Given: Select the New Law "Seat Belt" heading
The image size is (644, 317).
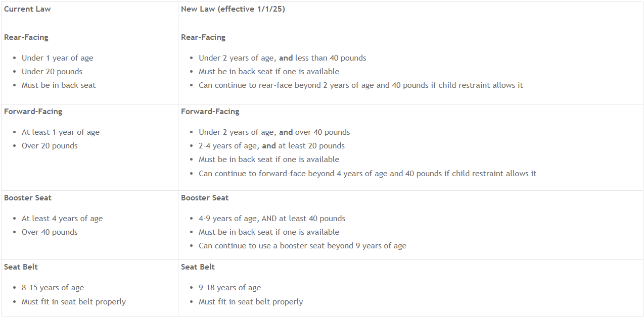Looking at the screenshot, I should tap(198, 267).
